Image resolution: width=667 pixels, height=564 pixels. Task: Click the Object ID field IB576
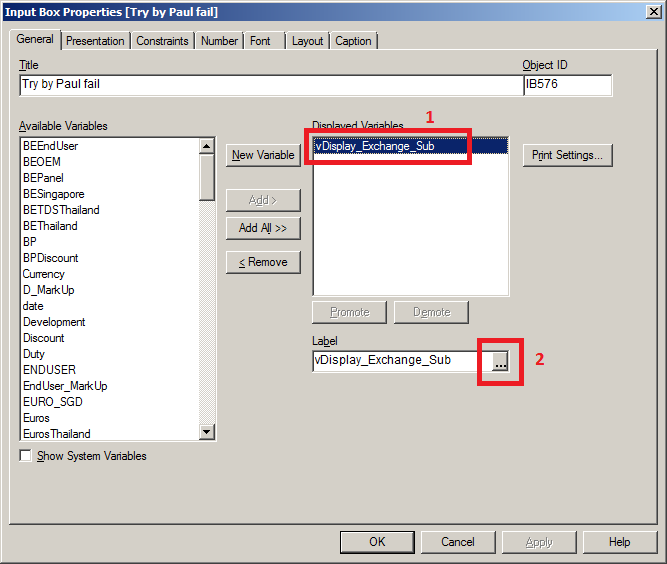(567, 85)
